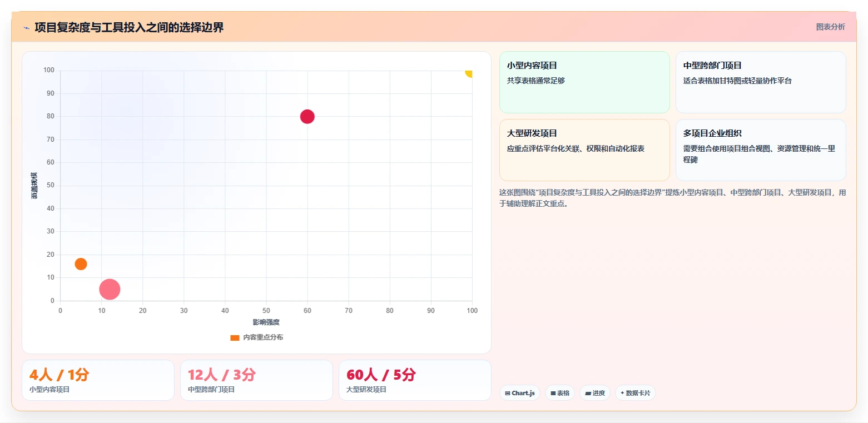The image size is (868, 423).
Task: Click the orange legend color box
Action: tap(235, 338)
